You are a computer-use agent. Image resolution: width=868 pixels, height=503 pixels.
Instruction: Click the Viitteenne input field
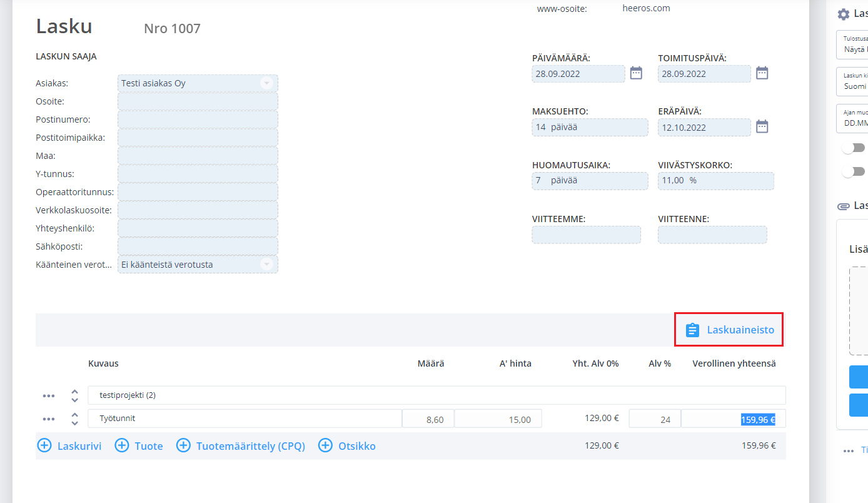pyautogui.click(x=712, y=235)
